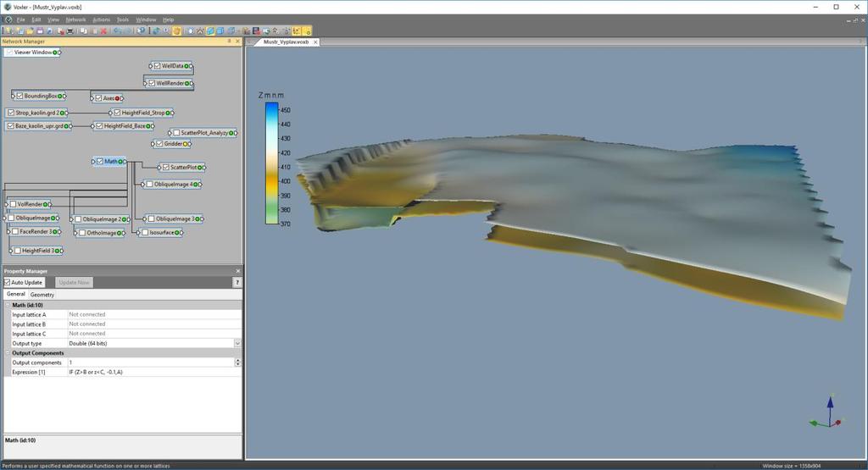The image size is (868, 470).
Task: Click the zoom magnifier toolbar icon
Action: click(166, 31)
